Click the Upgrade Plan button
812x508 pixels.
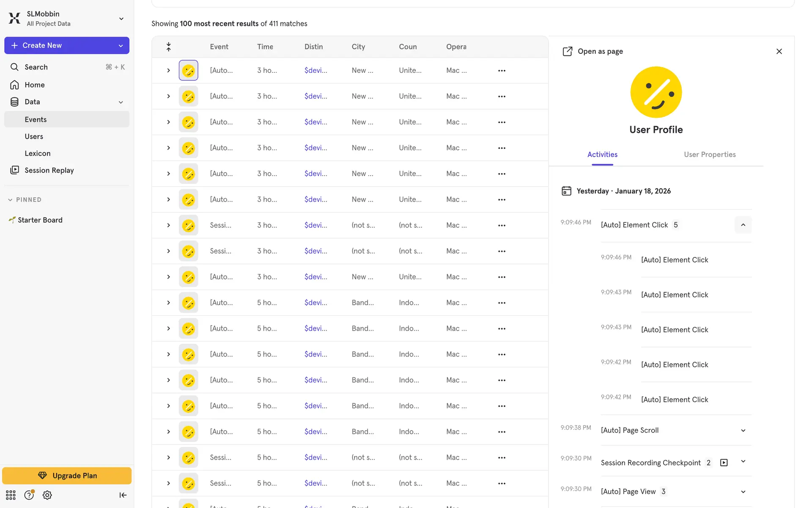pos(67,475)
